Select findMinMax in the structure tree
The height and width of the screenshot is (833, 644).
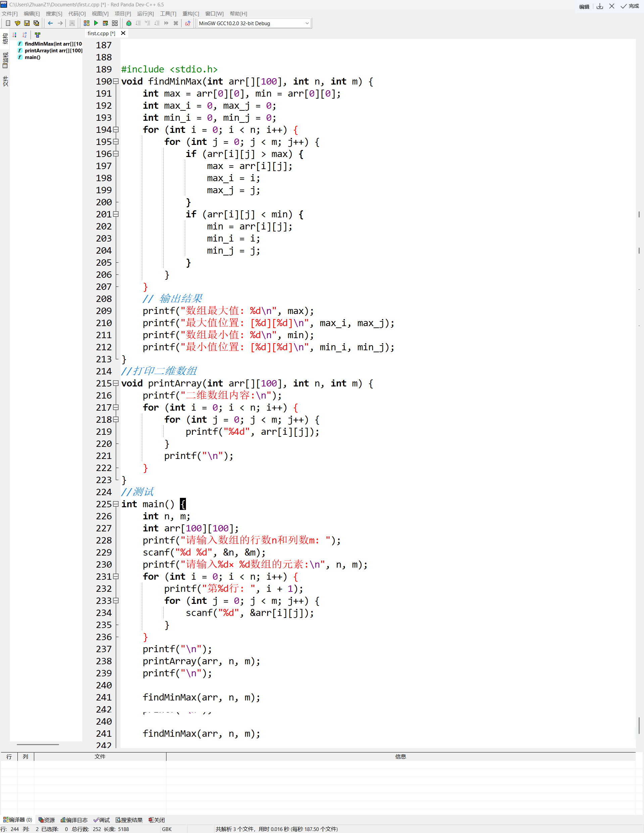pos(50,44)
